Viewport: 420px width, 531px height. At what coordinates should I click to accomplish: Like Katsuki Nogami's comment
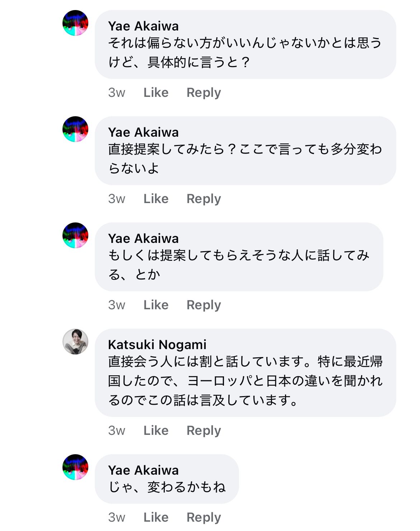click(x=156, y=431)
